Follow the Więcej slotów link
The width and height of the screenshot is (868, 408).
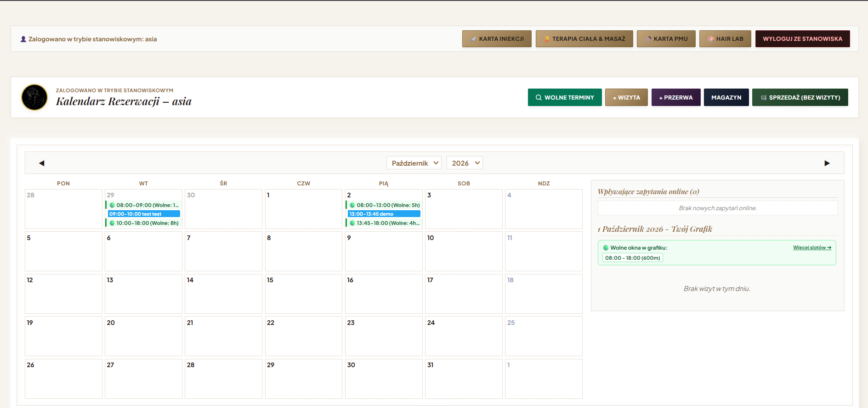point(812,248)
